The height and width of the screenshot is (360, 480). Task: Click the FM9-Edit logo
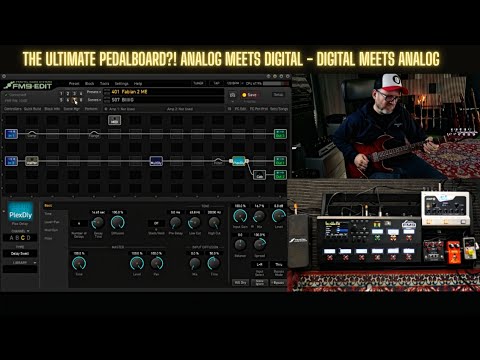coord(28,85)
